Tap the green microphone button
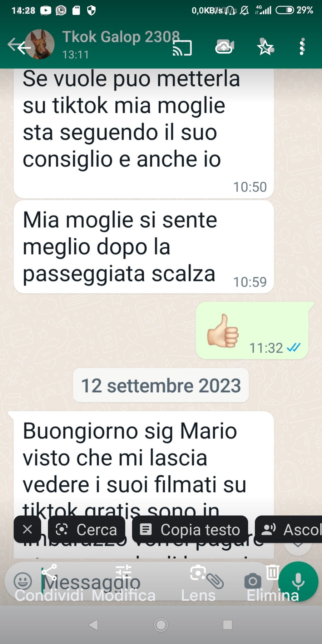The image size is (322, 644). tap(298, 581)
